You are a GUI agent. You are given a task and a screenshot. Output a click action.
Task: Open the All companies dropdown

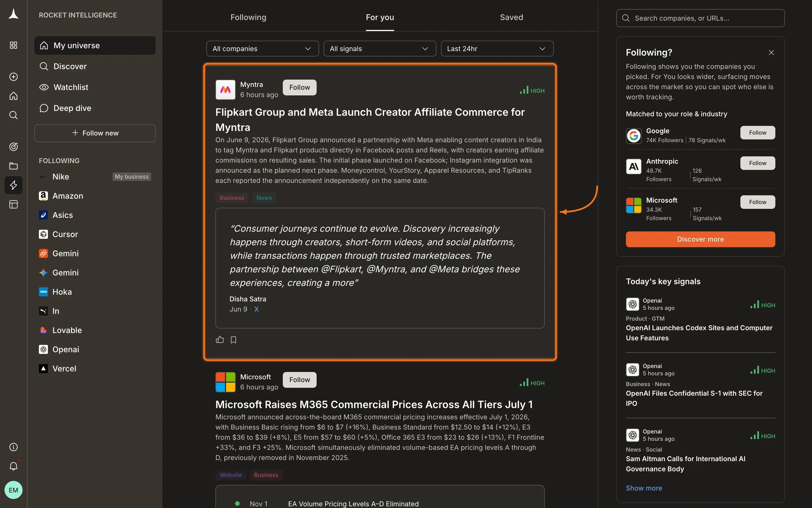(x=262, y=49)
